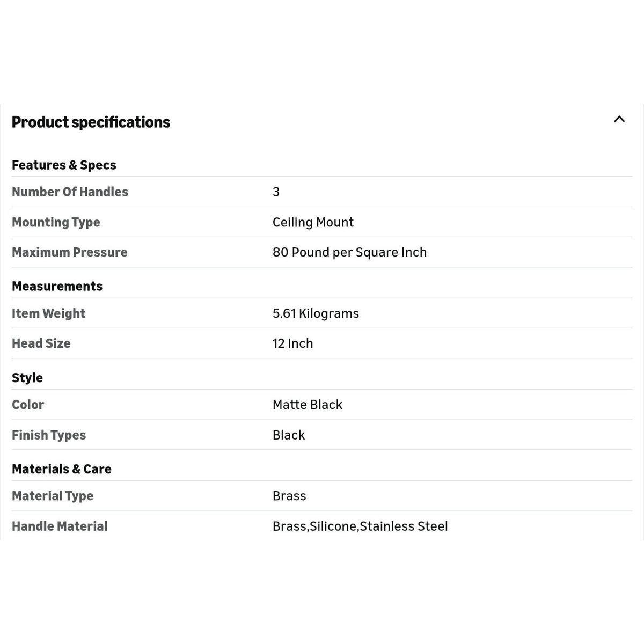Click the Ceiling Mount value

313,222
